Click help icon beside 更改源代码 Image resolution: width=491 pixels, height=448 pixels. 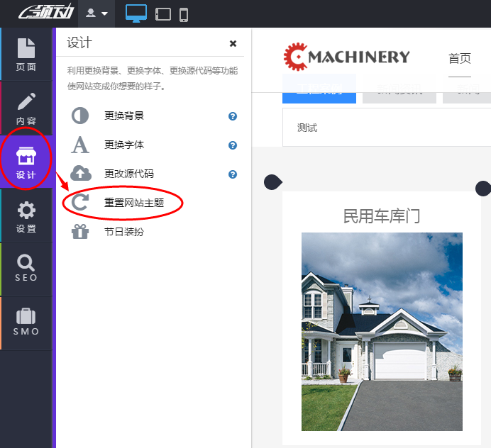233,174
